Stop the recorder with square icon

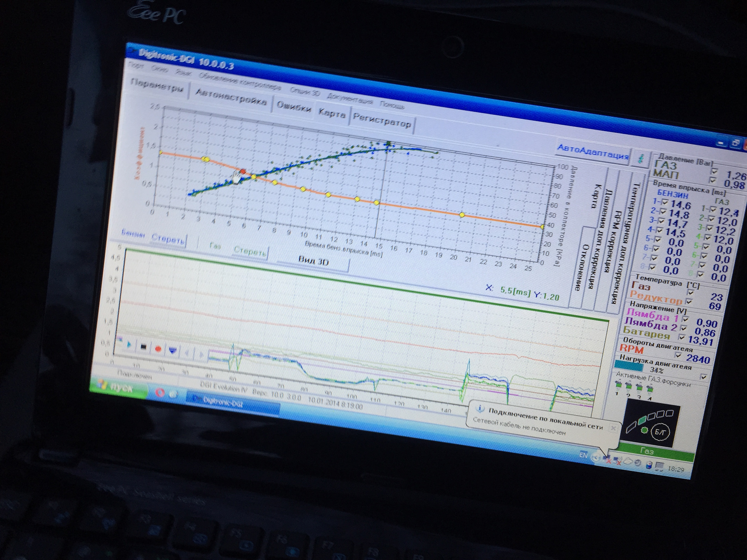143,347
